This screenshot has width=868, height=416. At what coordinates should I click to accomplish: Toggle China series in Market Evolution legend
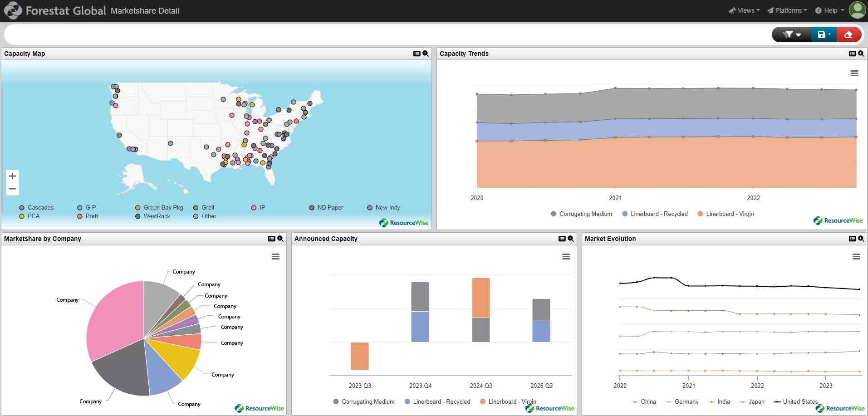click(x=644, y=402)
